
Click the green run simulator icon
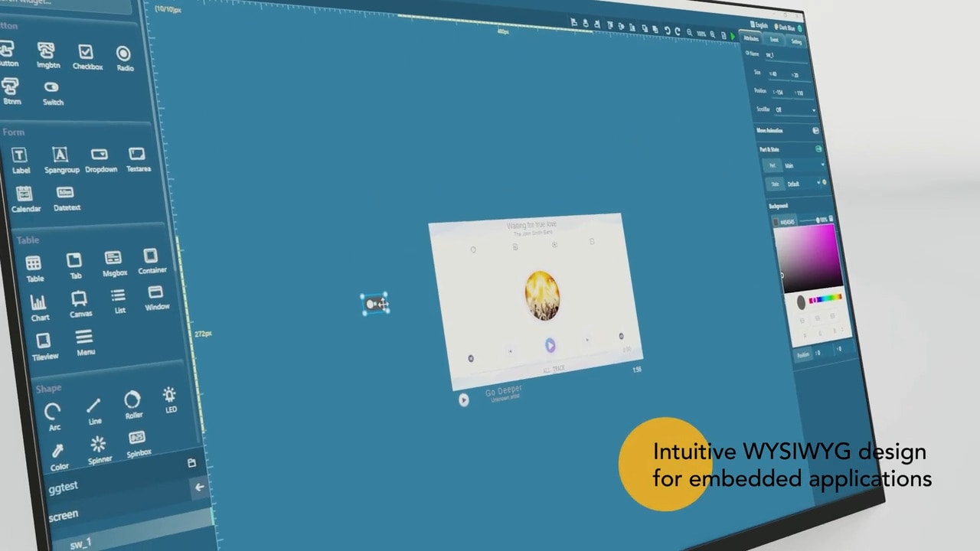733,36
